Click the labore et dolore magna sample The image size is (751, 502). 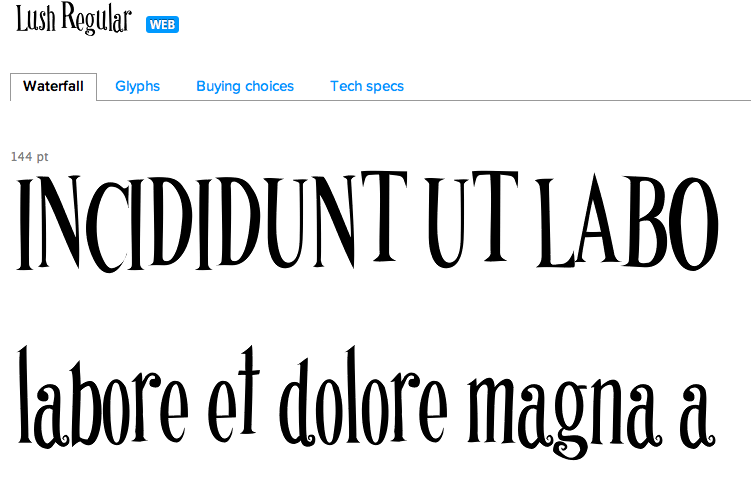[366, 401]
